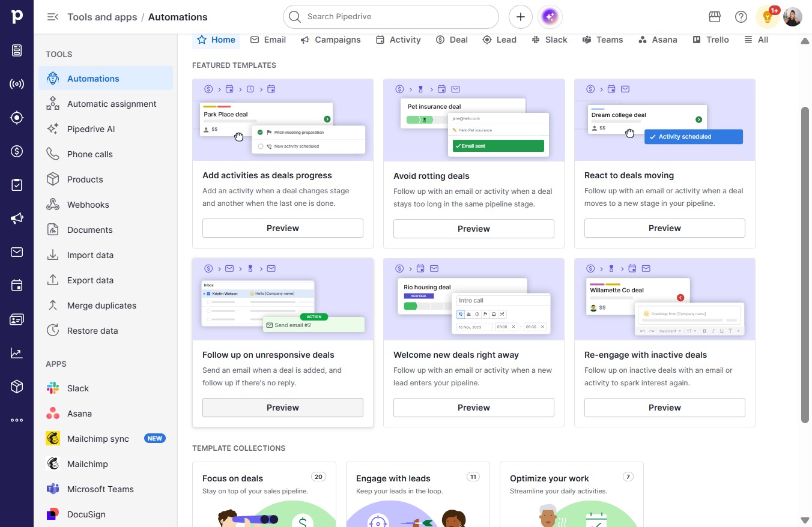Image resolution: width=812 pixels, height=527 pixels.
Task: Open the Optimize your work collection
Action: [x=572, y=495]
